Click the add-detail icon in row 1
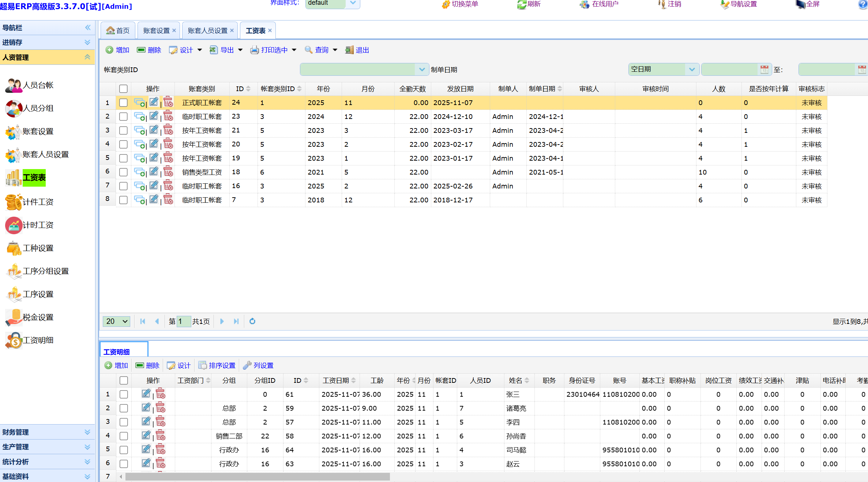 139,102
